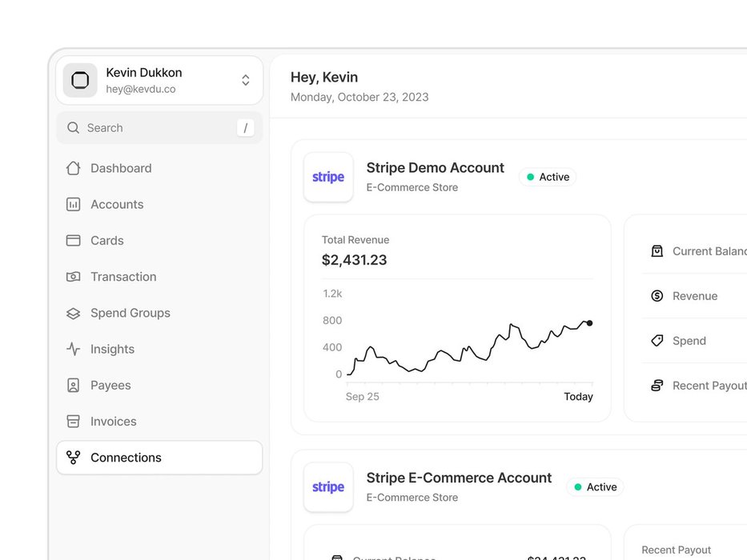
Task: Click the Payees contact icon
Action: click(x=73, y=386)
